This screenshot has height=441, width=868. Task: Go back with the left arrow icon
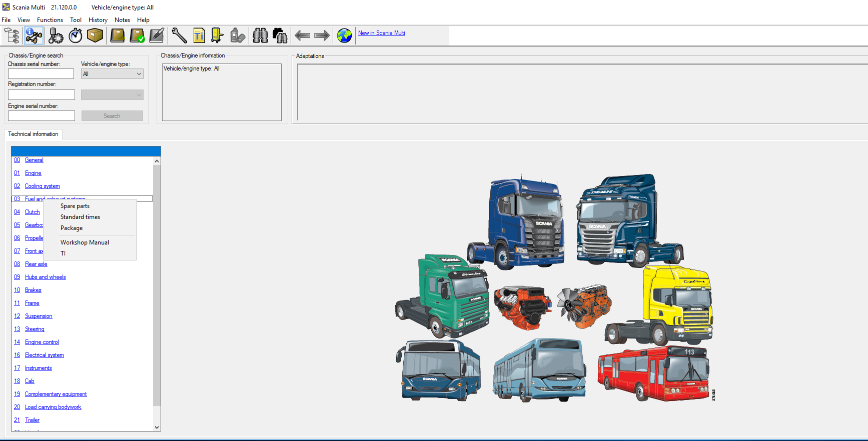(x=302, y=35)
